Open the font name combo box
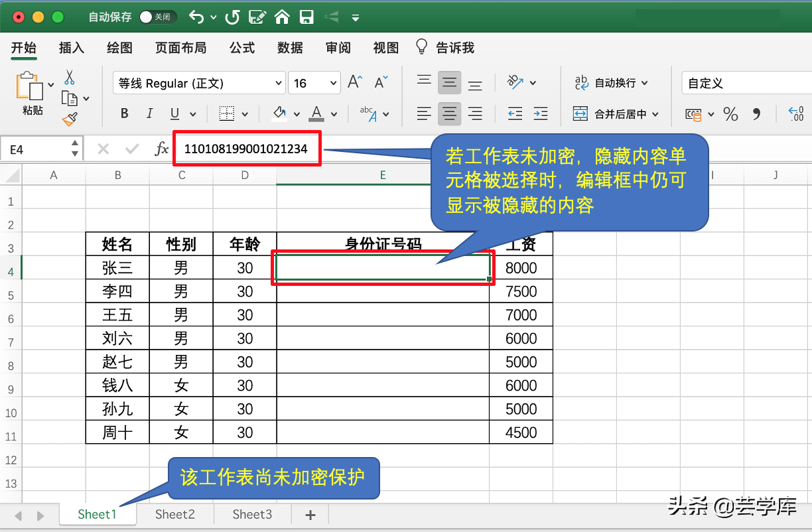 (x=199, y=83)
